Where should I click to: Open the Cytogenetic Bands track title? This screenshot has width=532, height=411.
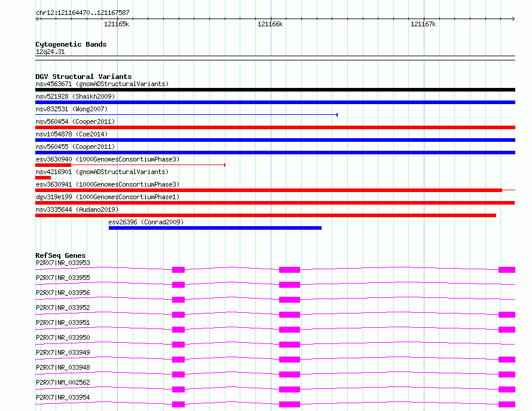71,44
